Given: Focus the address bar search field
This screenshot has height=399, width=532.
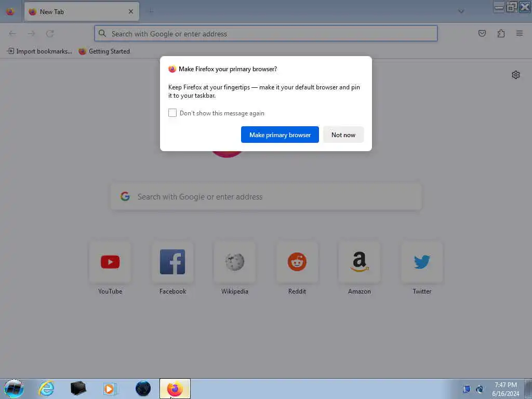Looking at the screenshot, I should [266, 34].
